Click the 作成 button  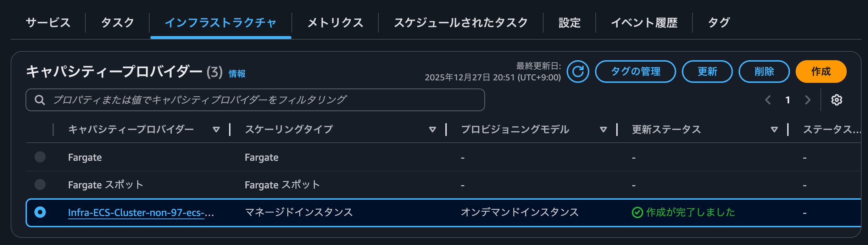[821, 72]
